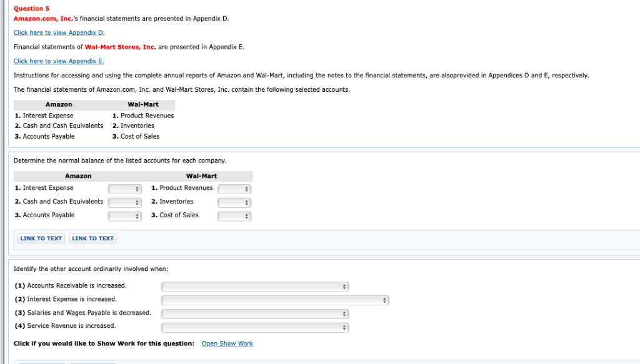This screenshot has height=364, width=640.
Task: Choose the normal balance for Inventories
Action: pos(234,202)
